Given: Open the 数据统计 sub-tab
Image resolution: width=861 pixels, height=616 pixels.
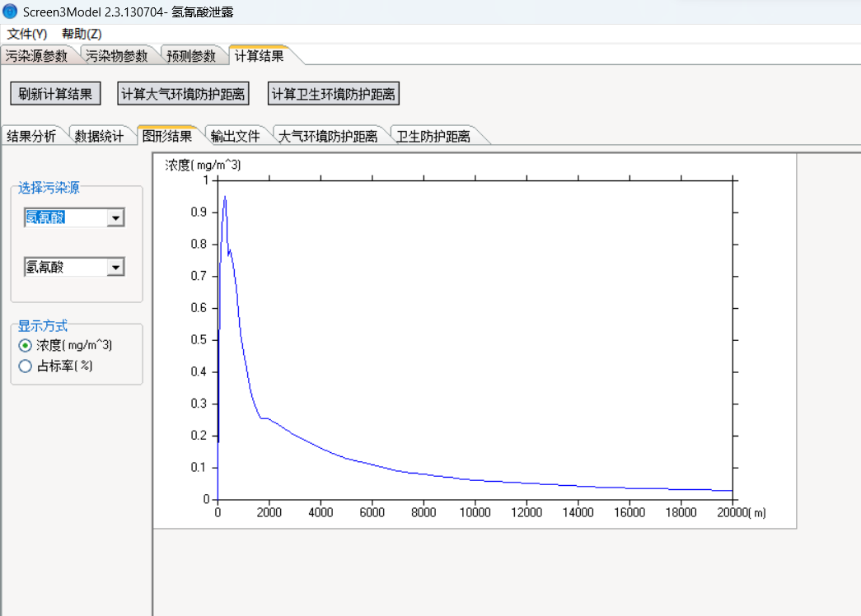Looking at the screenshot, I should (100, 136).
